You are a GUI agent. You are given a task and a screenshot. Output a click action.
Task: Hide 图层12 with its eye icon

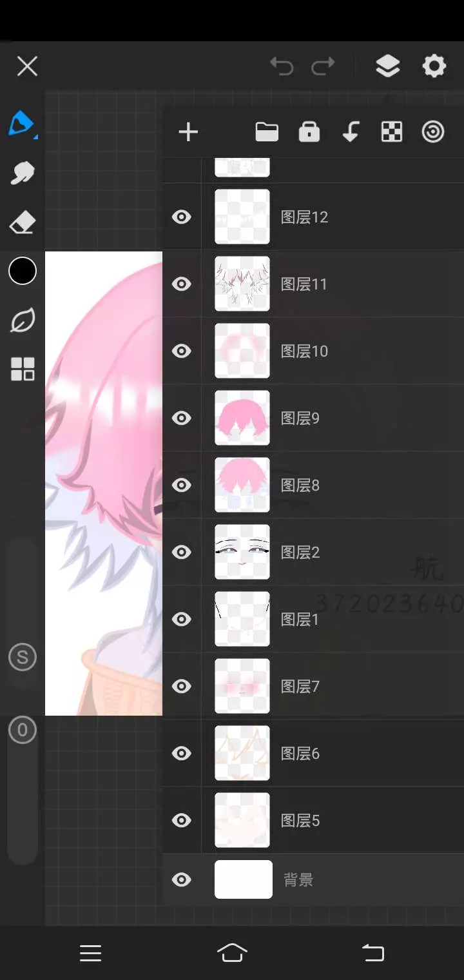[182, 217]
